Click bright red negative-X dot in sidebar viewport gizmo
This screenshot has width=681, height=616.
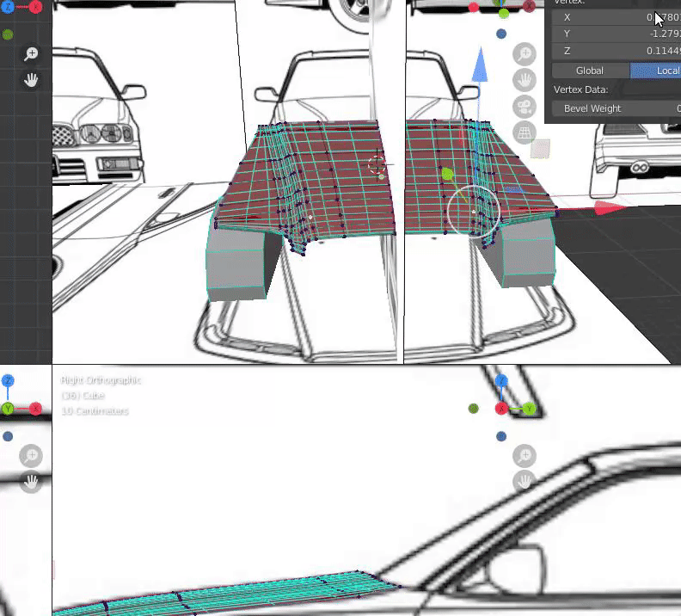pyautogui.click(x=474, y=7)
